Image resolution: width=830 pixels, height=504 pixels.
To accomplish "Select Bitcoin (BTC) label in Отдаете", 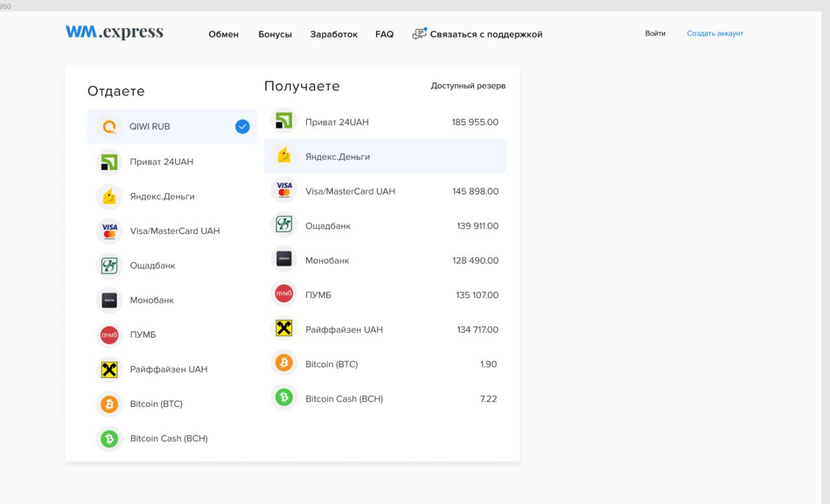I will 156,404.
